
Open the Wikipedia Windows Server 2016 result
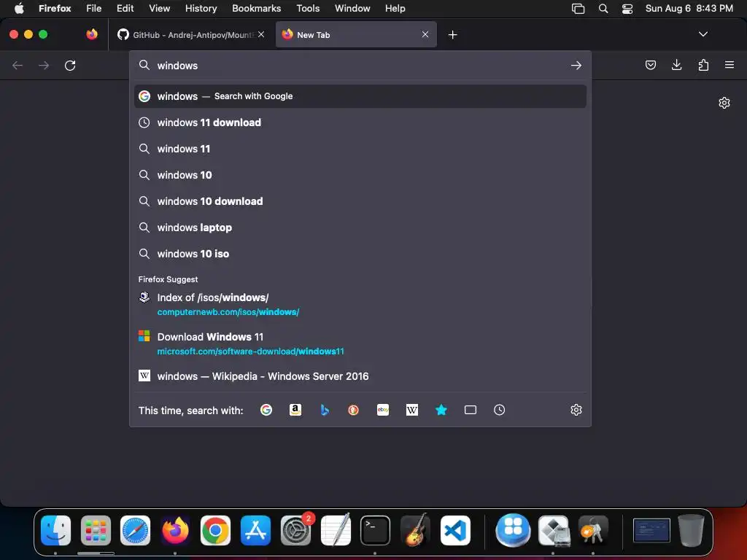point(360,376)
